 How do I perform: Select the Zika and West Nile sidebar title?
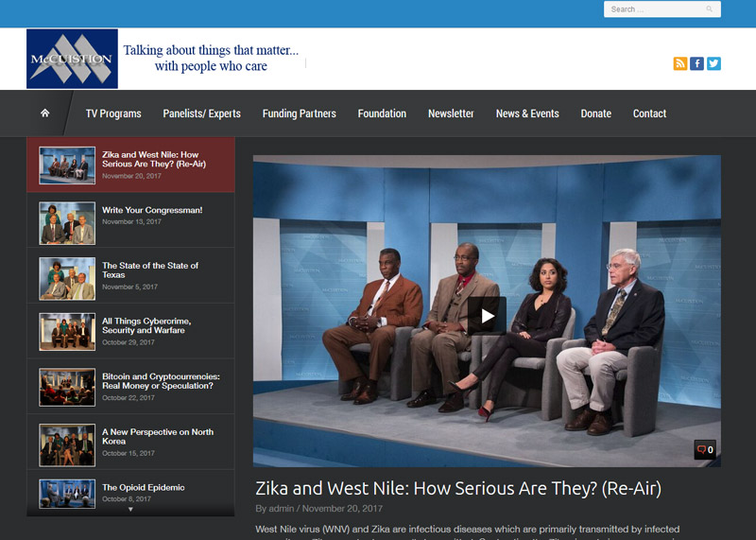154,159
